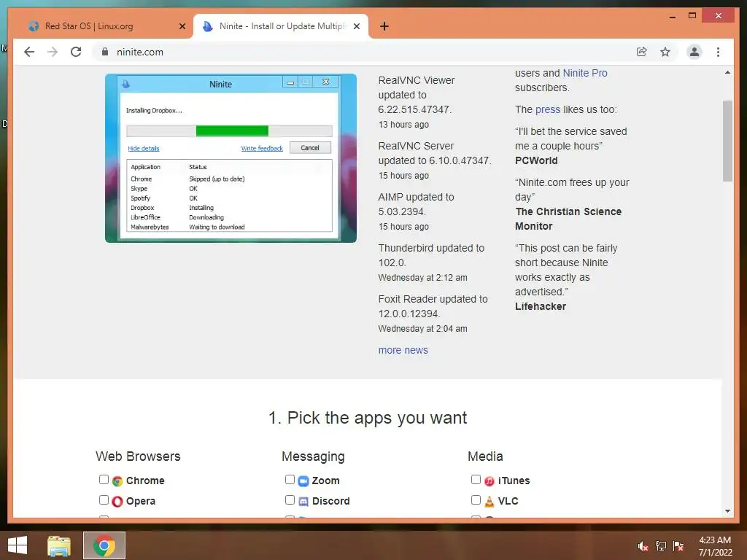Enable the Zoom checkbox

[290, 480]
